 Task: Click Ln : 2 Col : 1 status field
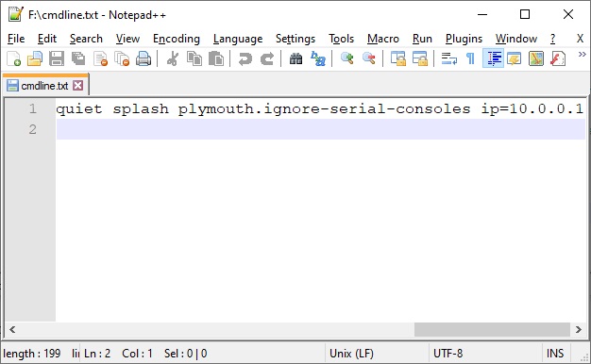point(118,354)
